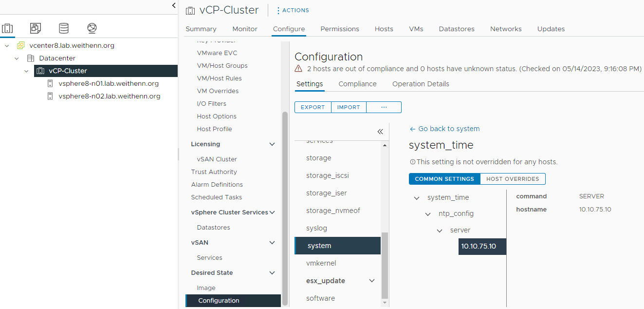Viewport: 644px width, 309px height.
Task: Switch to Hosts tab
Action: tap(384, 29)
